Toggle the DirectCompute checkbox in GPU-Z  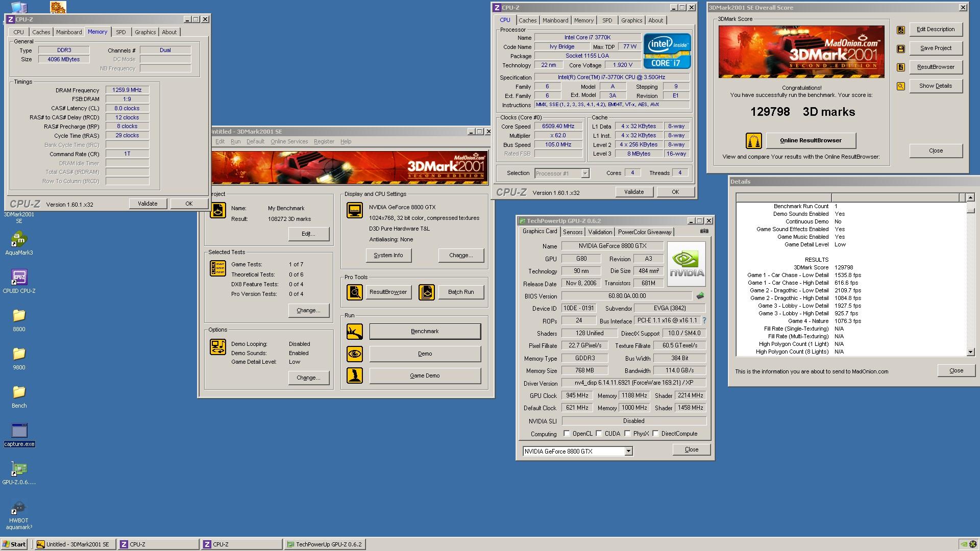(x=656, y=434)
